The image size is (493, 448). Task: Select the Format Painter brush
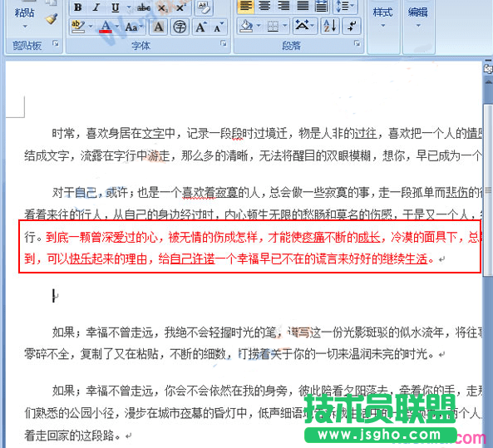pos(52,19)
